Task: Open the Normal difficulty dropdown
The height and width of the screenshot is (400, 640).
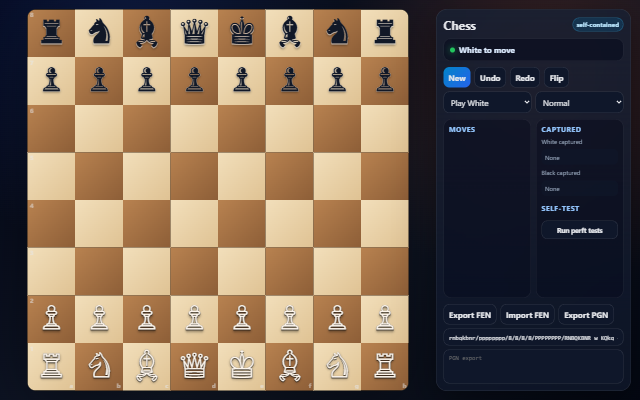Action: click(579, 103)
